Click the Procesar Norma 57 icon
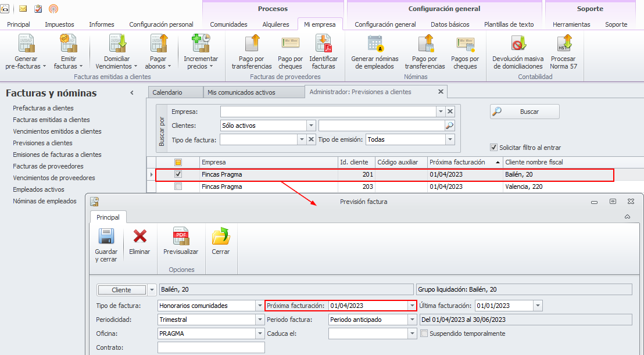 pyautogui.click(x=563, y=45)
